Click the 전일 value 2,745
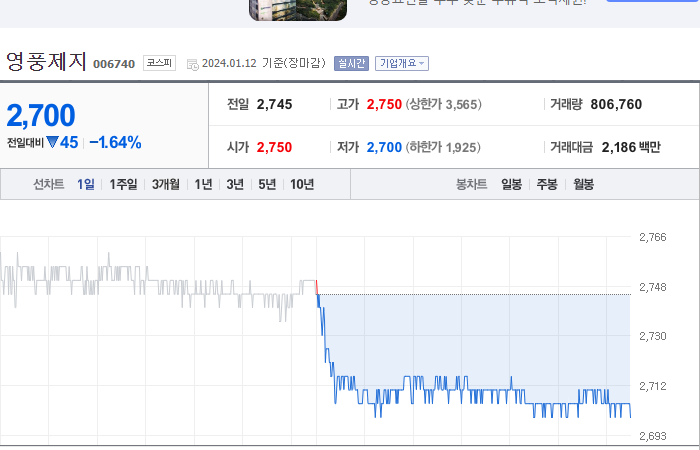The image size is (700, 450). 274,104
